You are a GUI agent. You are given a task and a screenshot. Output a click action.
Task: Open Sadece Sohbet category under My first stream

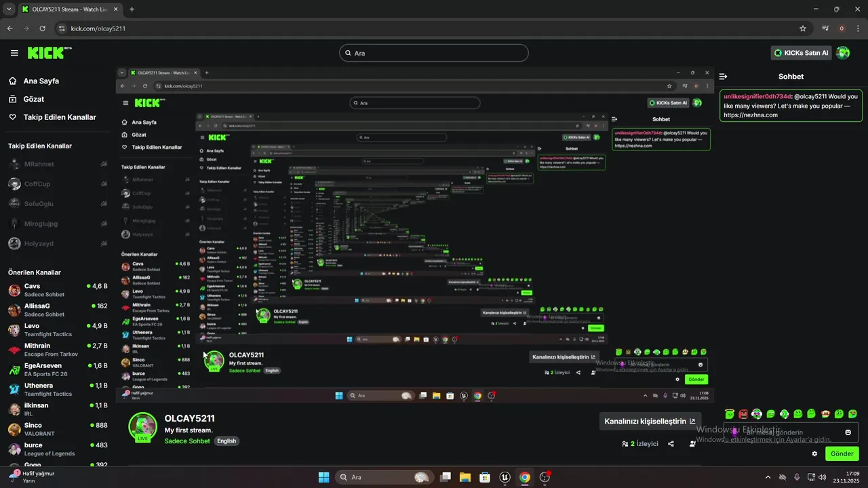(x=187, y=441)
